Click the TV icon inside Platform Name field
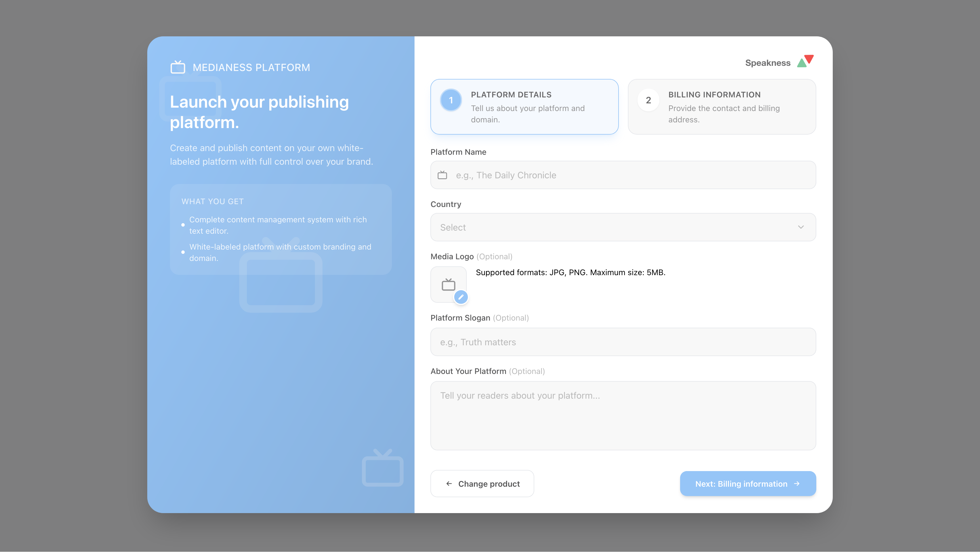Image resolution: width=980 pixels, height=552 pixels. pos(442,175)
